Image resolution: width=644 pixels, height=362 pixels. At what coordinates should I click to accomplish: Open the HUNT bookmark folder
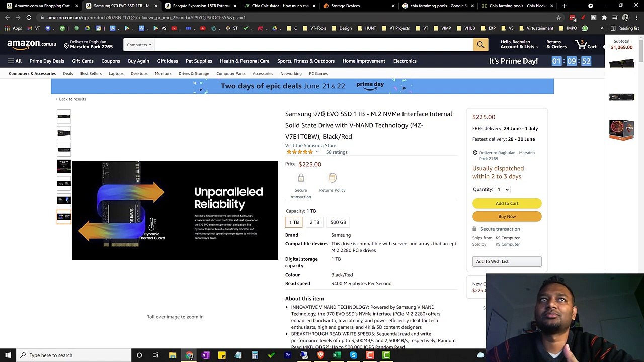(367, 28)
